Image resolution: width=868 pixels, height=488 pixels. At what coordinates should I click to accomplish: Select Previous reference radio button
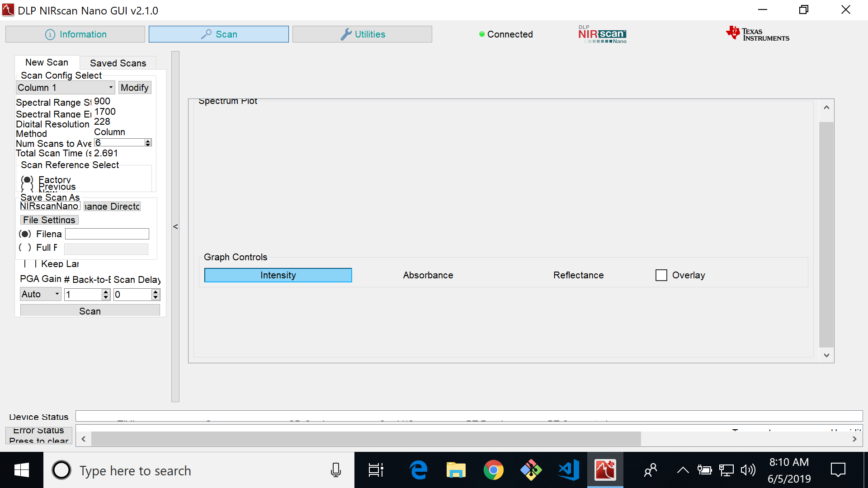27,187
